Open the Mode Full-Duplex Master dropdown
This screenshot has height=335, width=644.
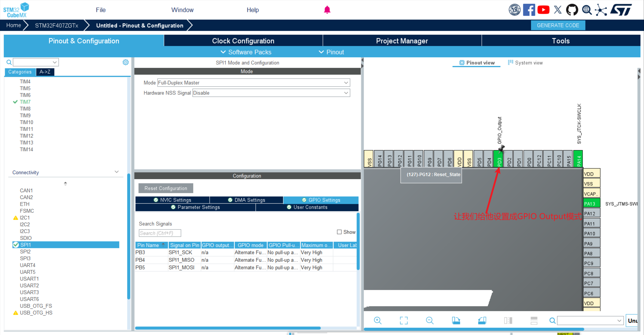(254, 83)
